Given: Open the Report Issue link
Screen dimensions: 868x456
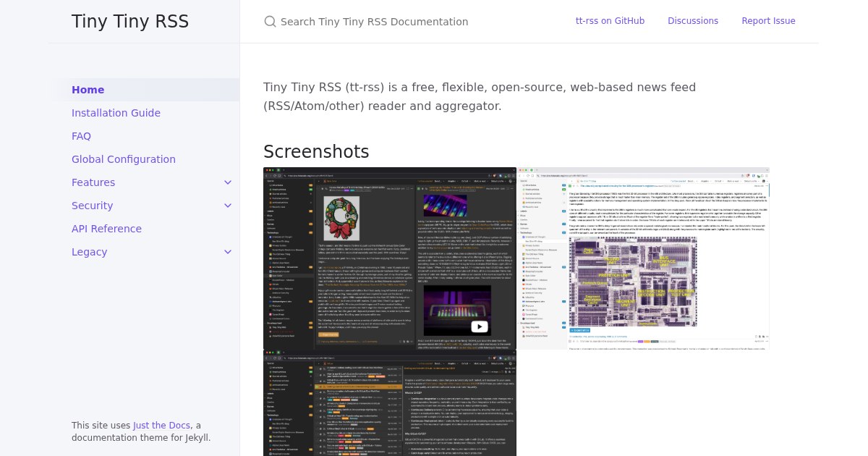Looking at the screenshot, I should coord(768,21).
